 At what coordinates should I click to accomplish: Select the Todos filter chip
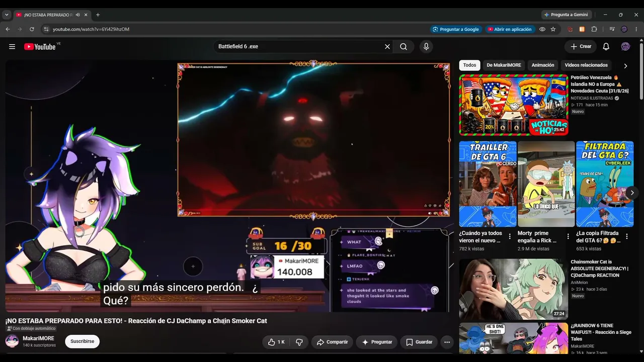point(469,65)
